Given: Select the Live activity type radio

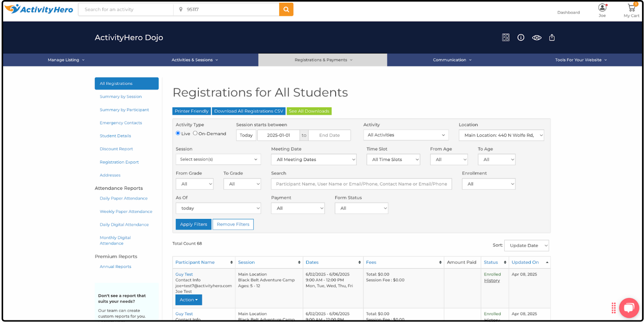Looking at the screenshot, I should (x=178, y=133).
